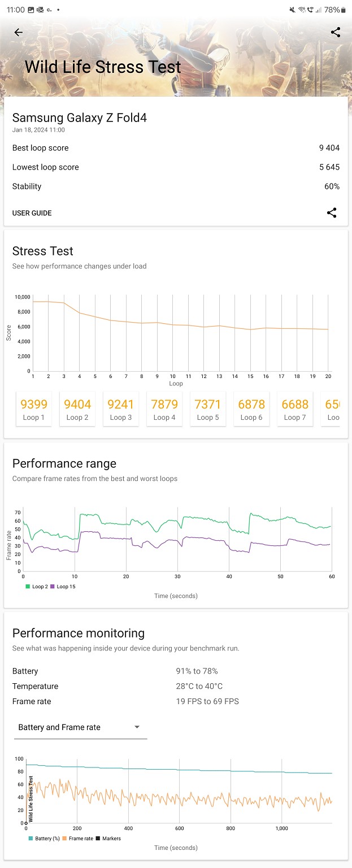Tap the Wild Life Stress Test title
Viewport: 352px width, 868px height.
click(x=103, y=67)
